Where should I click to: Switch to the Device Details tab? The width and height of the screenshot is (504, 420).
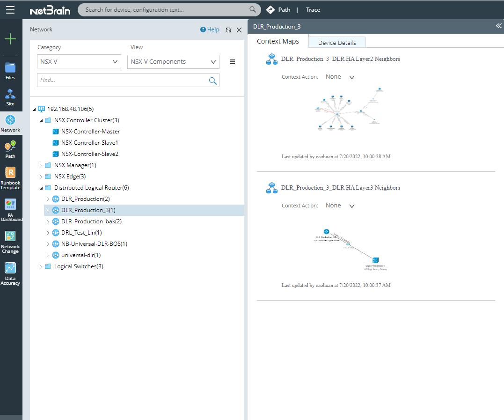[x=337, y=43]
